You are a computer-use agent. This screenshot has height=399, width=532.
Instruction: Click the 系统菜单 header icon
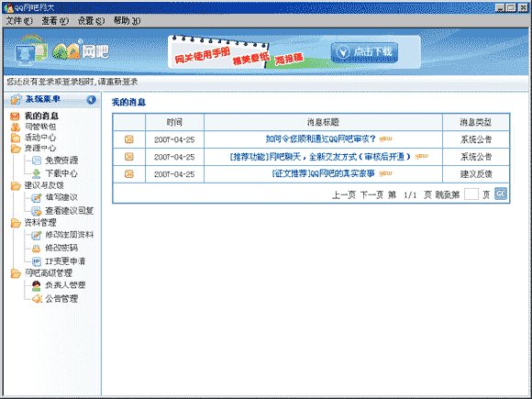point(16,99)
